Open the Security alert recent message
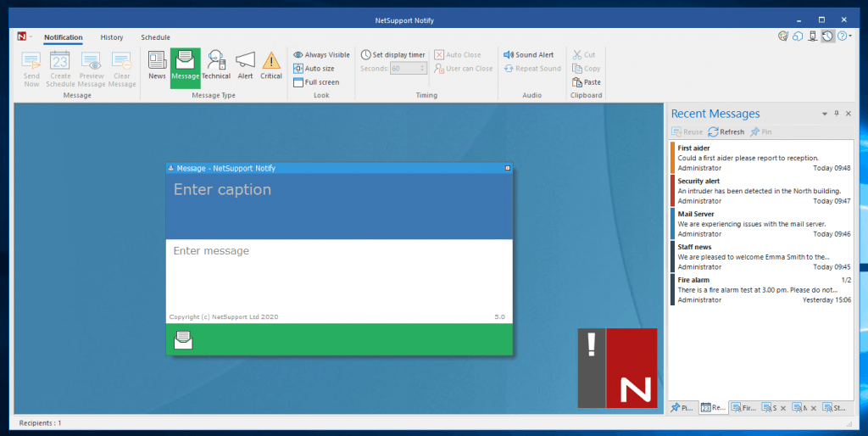This screenshot has width=868, height=436. click(x=760, y=191)
